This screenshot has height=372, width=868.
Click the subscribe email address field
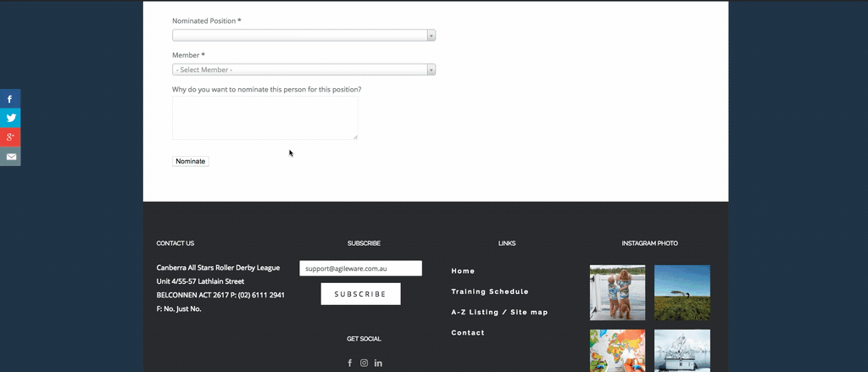point(360,269)
